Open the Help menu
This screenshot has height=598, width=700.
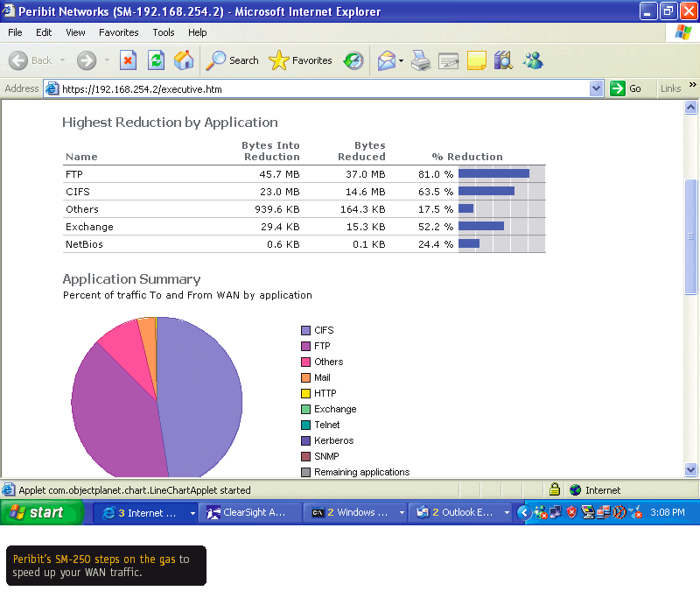tap(198, 32)
